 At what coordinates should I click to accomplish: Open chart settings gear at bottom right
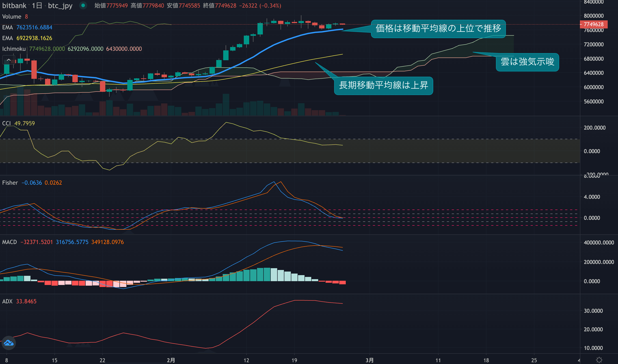[599, 360]
